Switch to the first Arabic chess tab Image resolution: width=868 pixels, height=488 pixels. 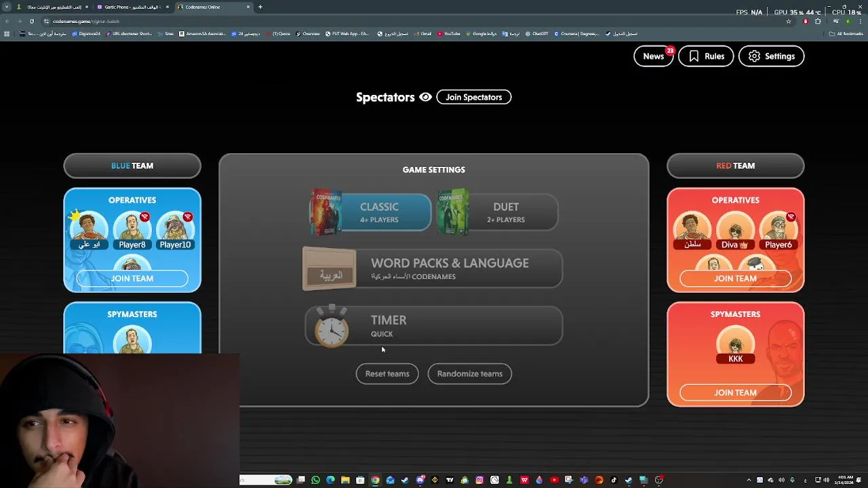[52, 7]
